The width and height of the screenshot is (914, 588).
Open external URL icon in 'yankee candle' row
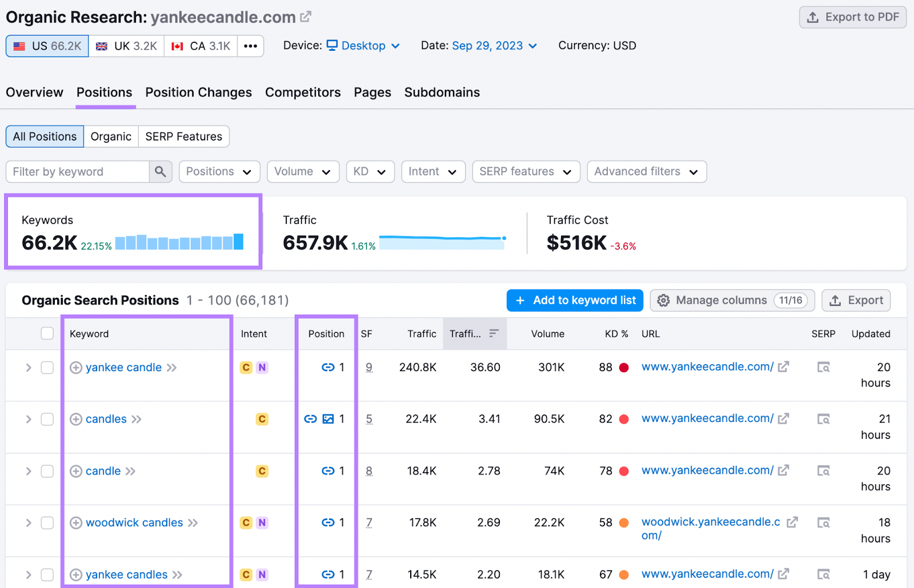[x=784, y=367]
